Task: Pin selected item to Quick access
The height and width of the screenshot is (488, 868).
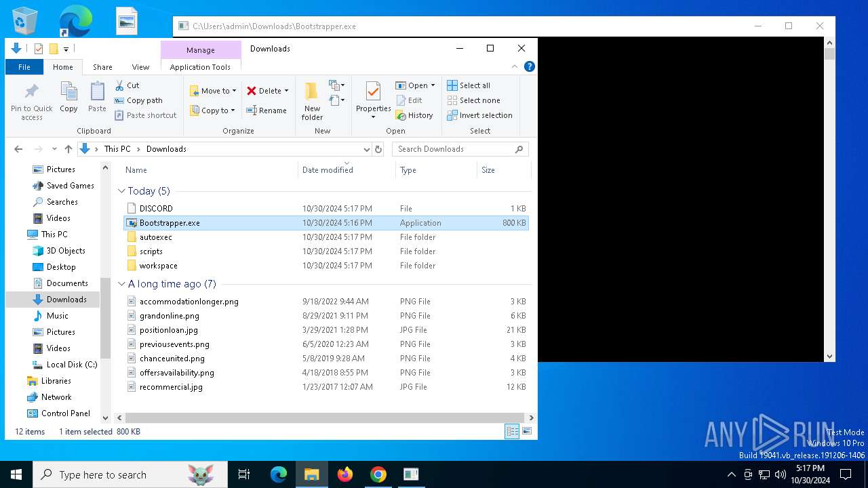Action: 31,102
